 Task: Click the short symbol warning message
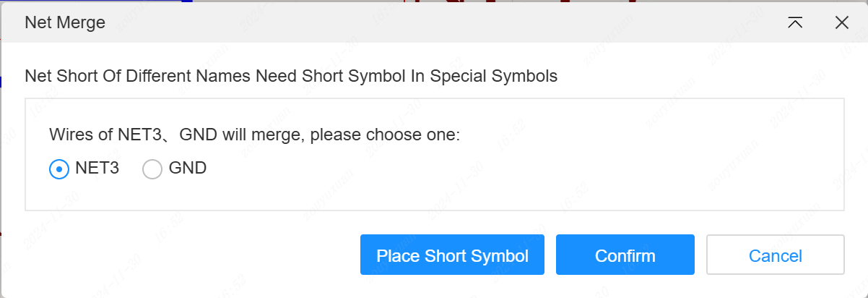[x=291, y=76]
